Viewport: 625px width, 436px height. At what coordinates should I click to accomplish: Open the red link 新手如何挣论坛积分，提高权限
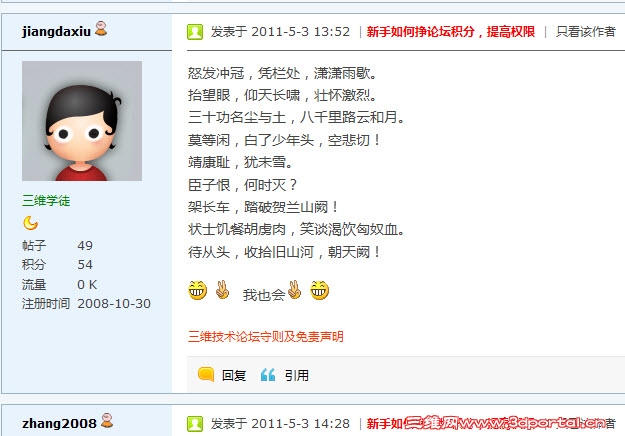(451, 31)
